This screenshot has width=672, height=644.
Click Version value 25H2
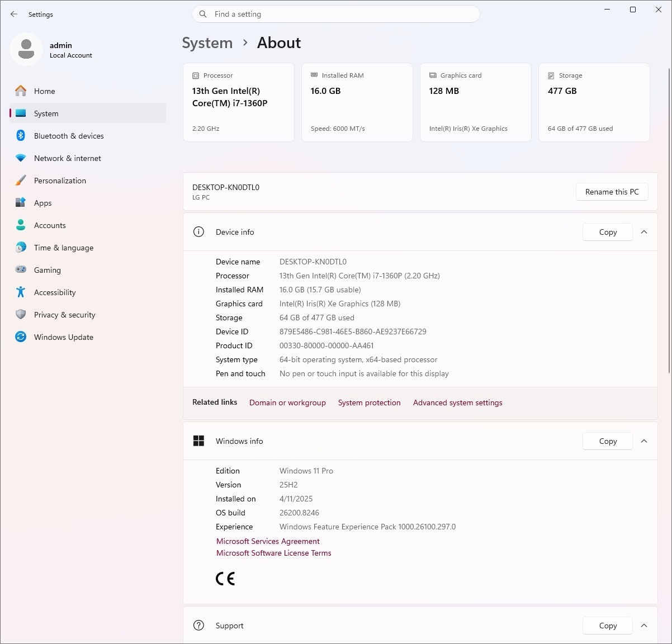pos(288,485)
